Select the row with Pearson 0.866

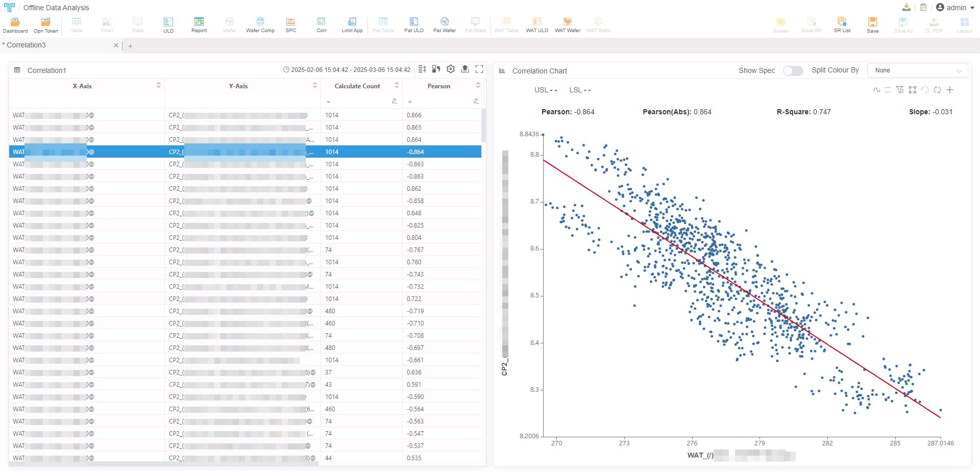[x=245, y=115]
